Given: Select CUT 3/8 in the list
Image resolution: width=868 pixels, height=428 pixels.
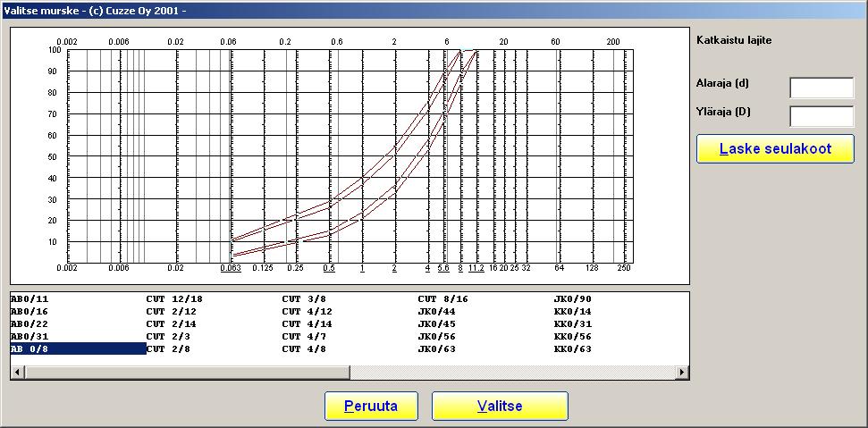Looking at the screenshot, I should pos(304,299).
